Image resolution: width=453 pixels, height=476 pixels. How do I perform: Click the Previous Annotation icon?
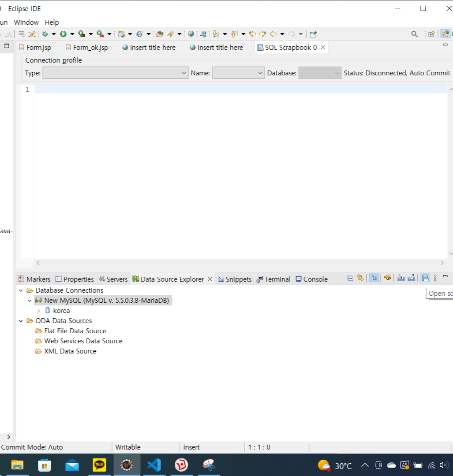point(234,34)
